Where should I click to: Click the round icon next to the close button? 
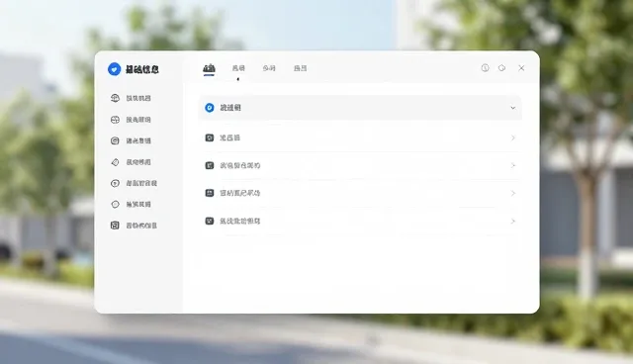click(x=501, y=68)
